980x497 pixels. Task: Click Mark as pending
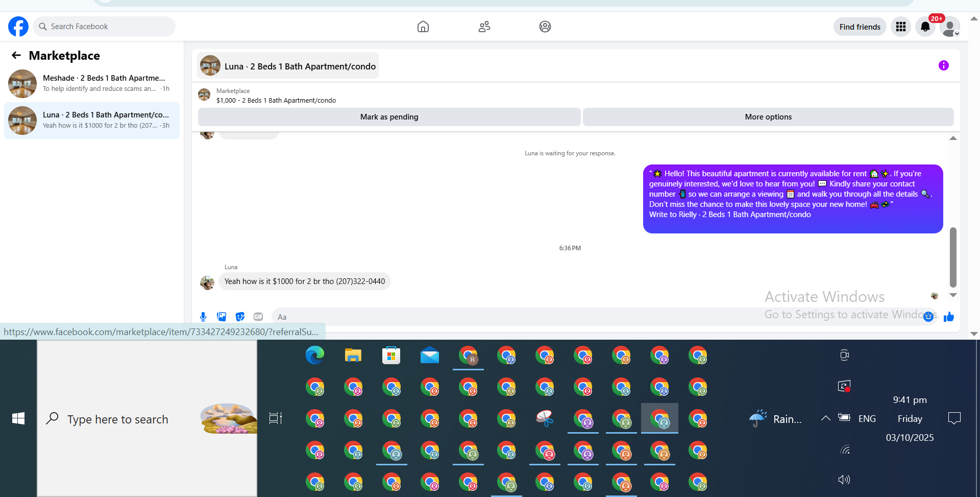coord(389,117)
